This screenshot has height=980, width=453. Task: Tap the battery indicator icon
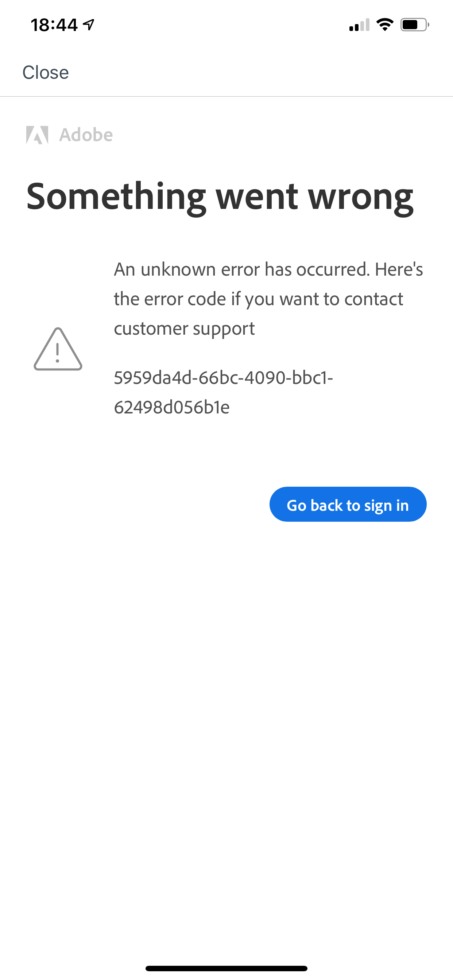[414, 25]
